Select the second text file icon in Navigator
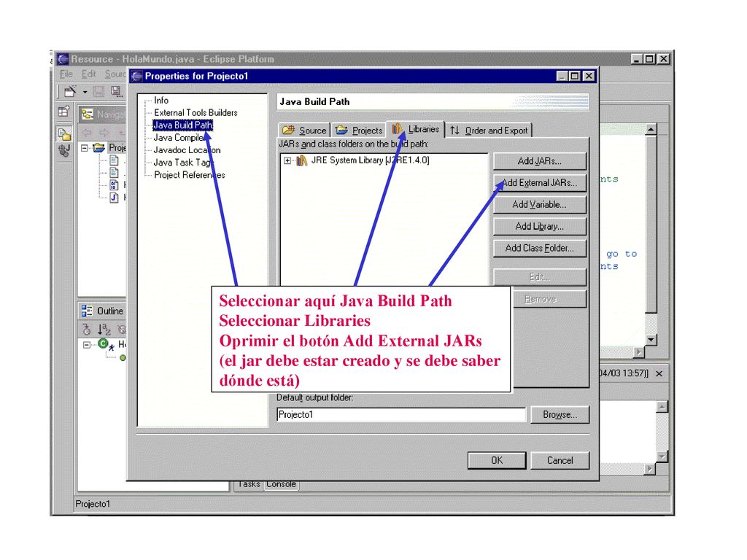 (115, 172)
